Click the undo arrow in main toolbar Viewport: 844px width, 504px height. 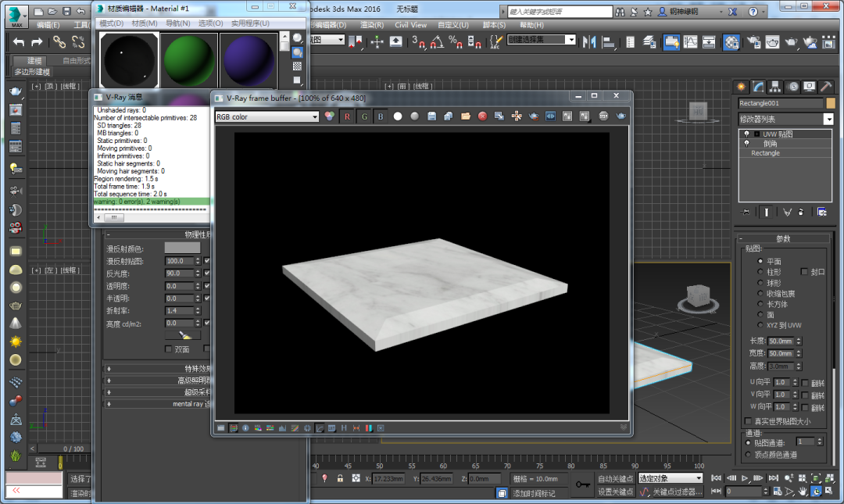(x=19, y=41)
